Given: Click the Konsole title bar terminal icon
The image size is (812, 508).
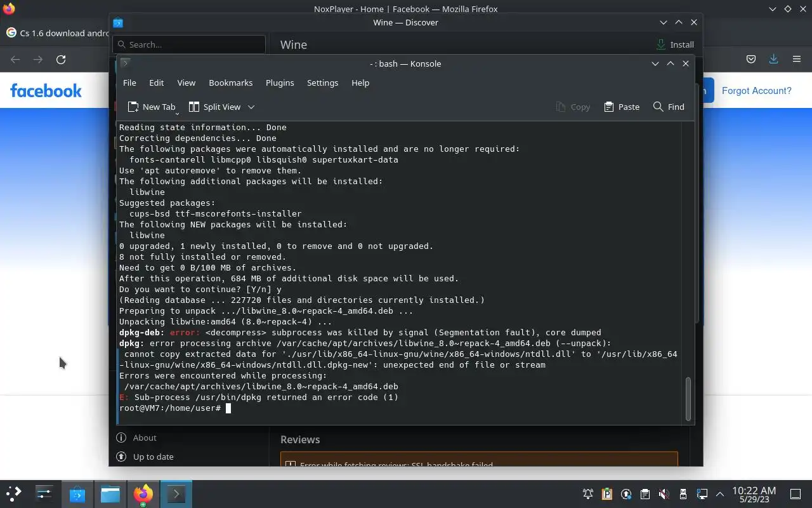Looking at the screenshot, I should pyautogui.click(x=125, y=63).
